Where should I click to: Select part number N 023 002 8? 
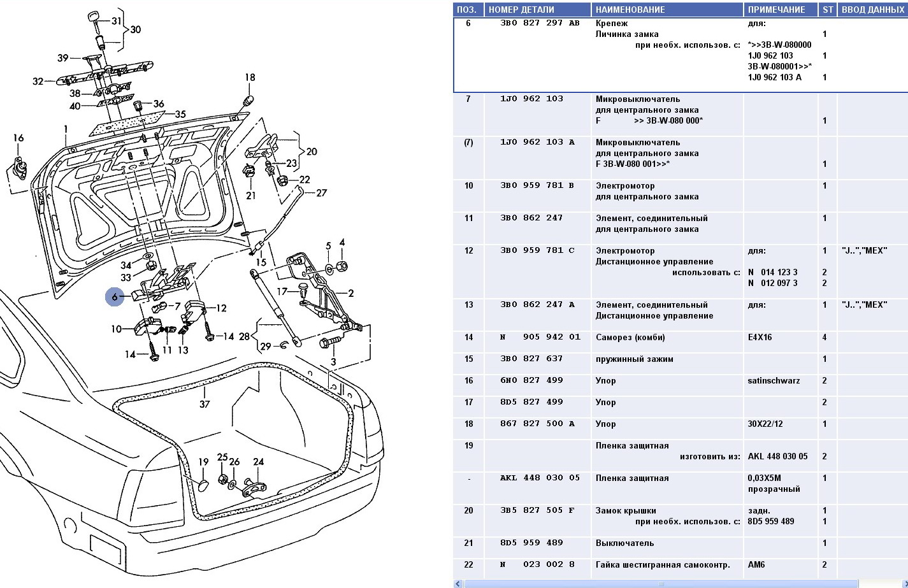(x=537, y=564)
